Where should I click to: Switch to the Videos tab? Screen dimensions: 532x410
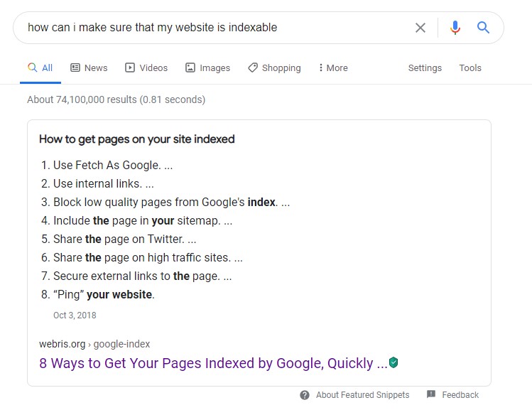(146, 68)
